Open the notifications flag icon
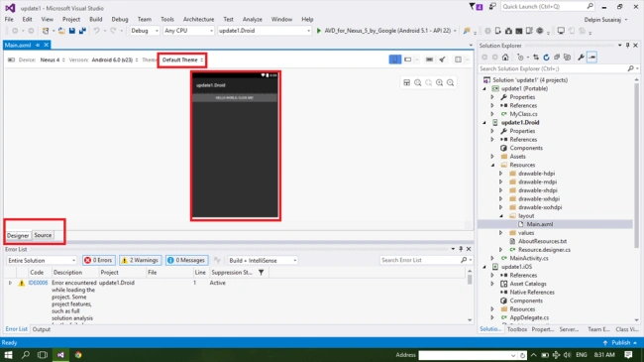 click(476, 7)
